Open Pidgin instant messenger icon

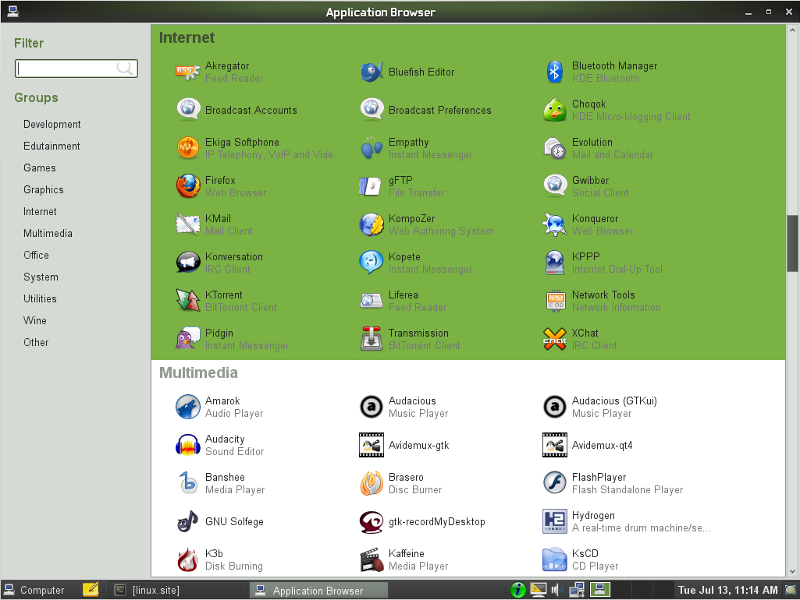(188, 339)
